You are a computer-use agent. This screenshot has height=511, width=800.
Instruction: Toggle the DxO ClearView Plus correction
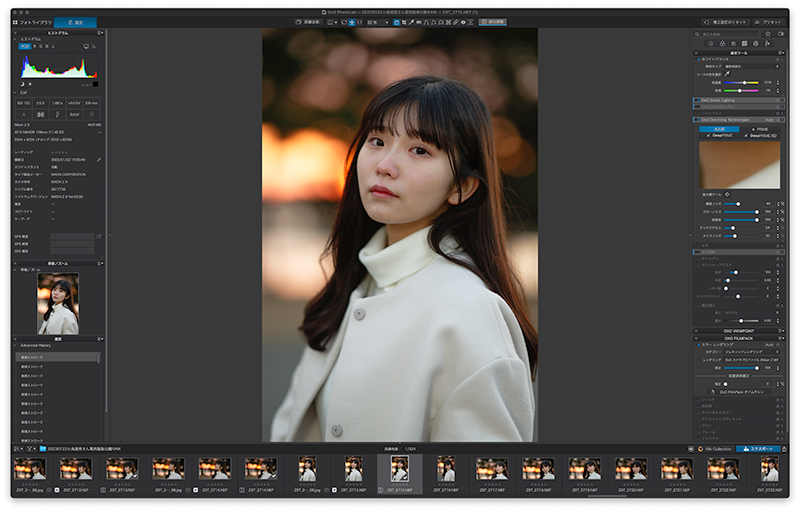click(697, 107)
